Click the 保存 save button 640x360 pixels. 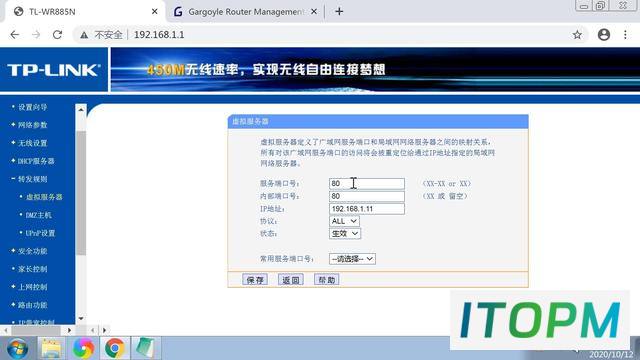click(255, 280)
